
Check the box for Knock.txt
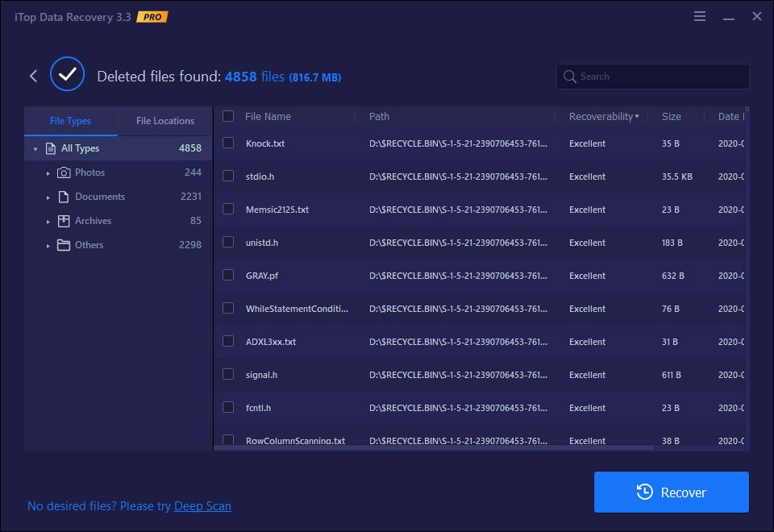tap(228, 143)
